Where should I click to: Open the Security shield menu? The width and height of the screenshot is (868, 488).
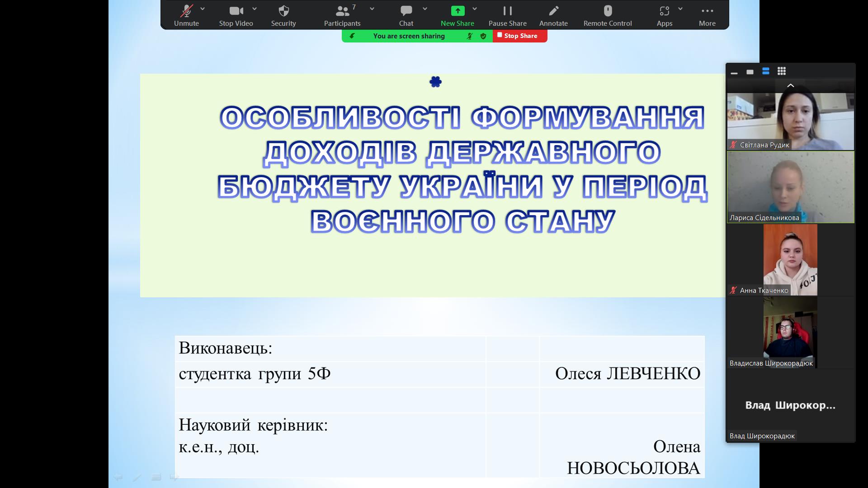[283, 16]
